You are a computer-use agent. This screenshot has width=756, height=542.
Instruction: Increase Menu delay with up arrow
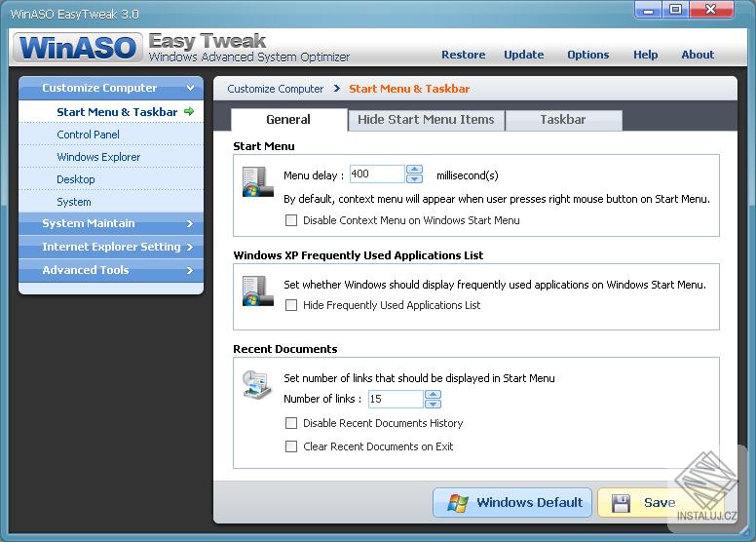click(x=415, y=170)
